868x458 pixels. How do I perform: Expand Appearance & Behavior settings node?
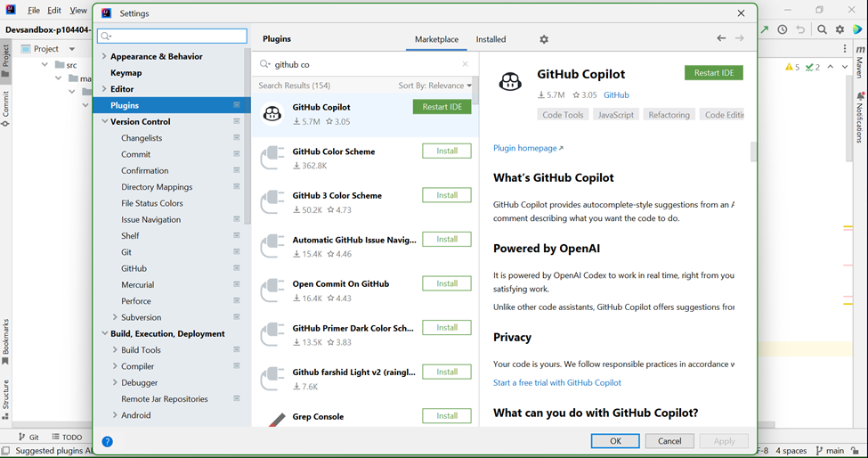(x=104, y=56)
